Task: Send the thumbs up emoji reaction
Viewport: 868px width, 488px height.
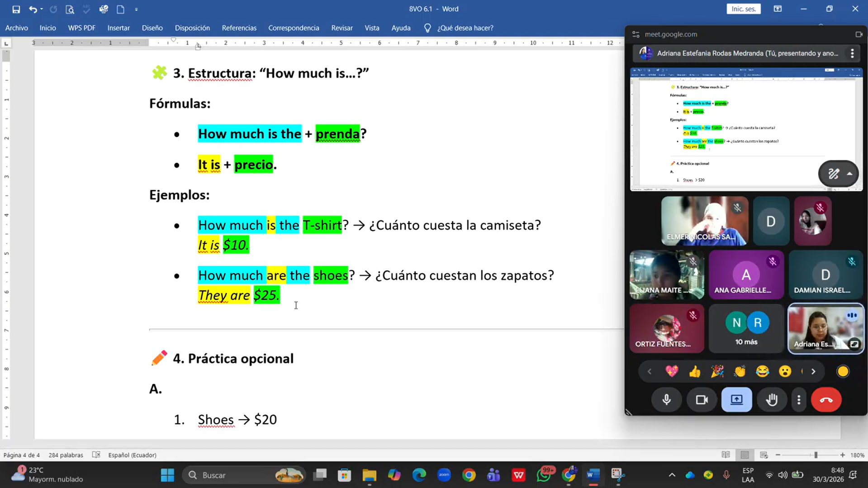Action: [695, 372]
